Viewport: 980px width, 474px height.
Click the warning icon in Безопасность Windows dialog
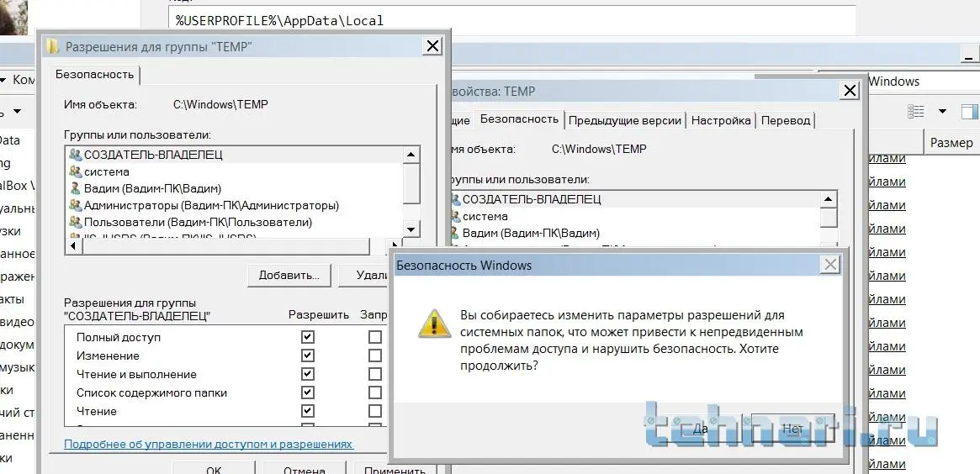click(x=435, y=324)
